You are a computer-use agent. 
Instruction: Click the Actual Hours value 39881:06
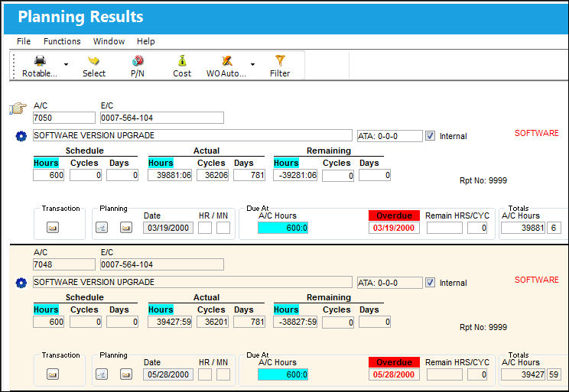(170, 175)
